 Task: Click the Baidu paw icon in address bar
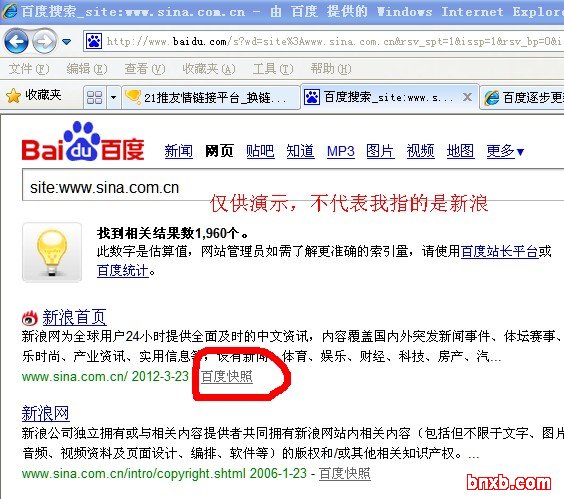point(94,41)
